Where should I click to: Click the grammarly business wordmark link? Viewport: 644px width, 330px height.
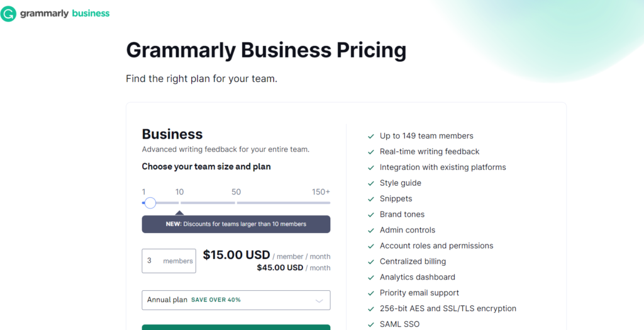click(65, 13)
